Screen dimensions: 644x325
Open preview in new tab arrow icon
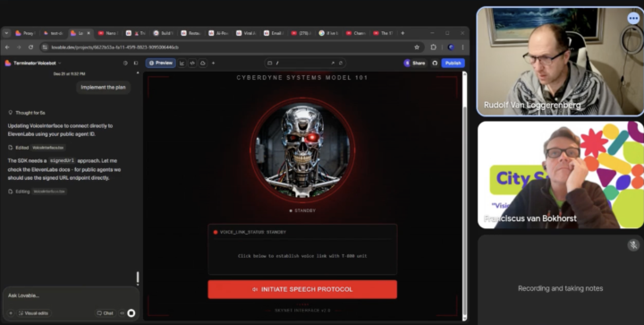333,64
